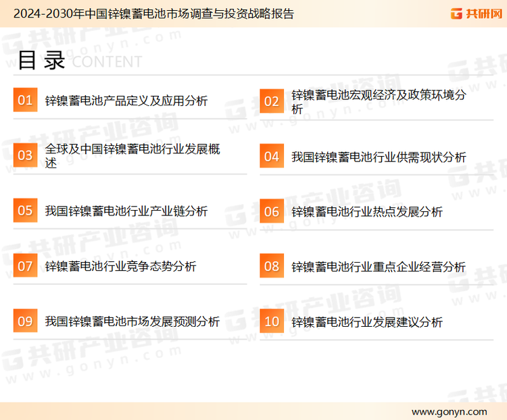Select the 04 chapter number icon
This screenshot has height=420, width=507.
(272, 156)
